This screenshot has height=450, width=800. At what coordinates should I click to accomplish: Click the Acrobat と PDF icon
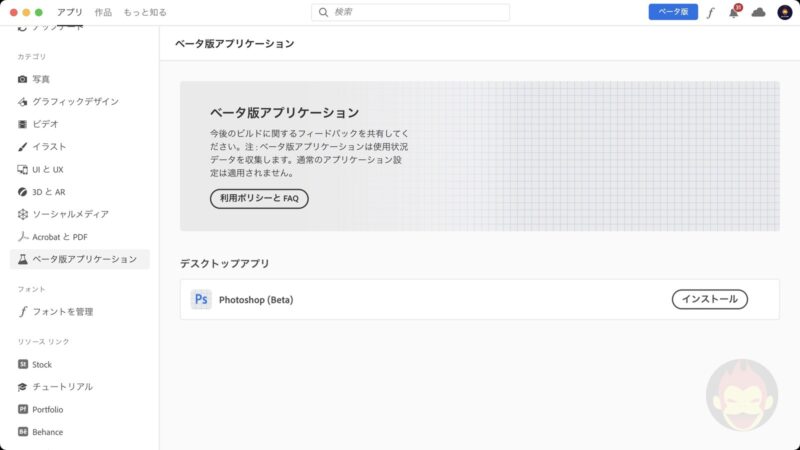(22, 237)
